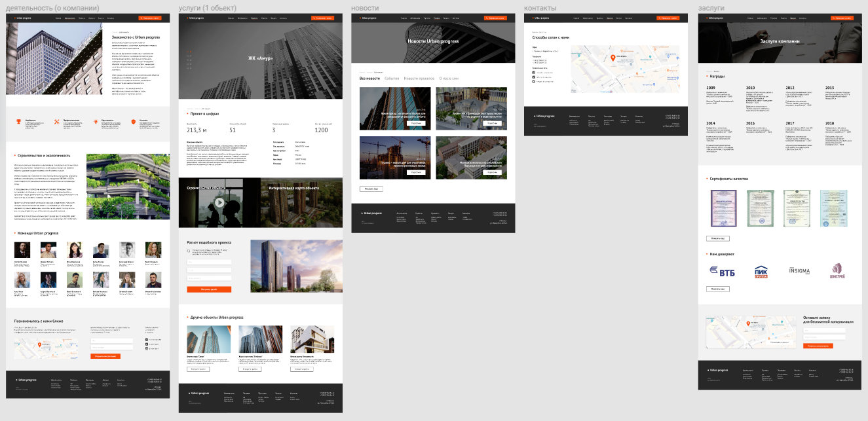The height and width of the screenshot is (421, 868).
Task: Click Показать ещё under Нам доверяют
Action: (718, 289)
